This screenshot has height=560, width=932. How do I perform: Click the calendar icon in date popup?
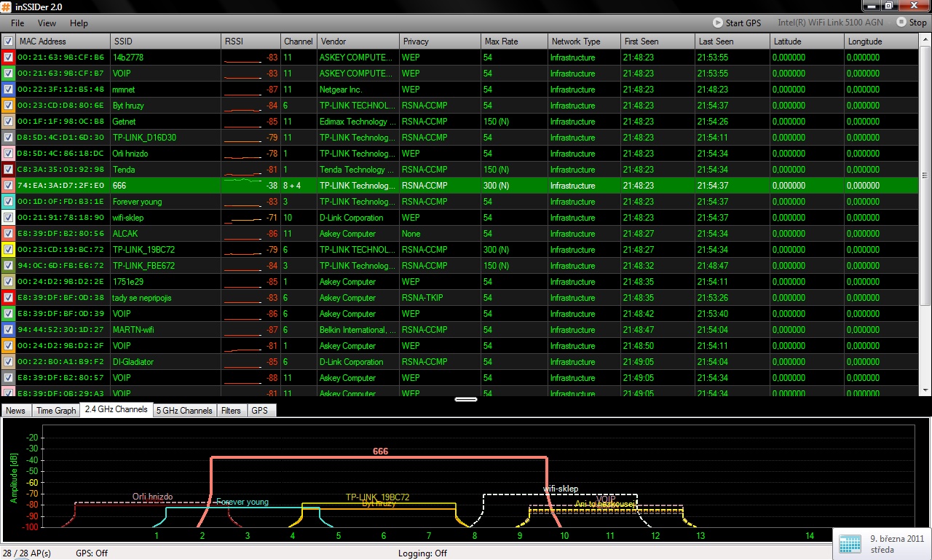[850, 543]
